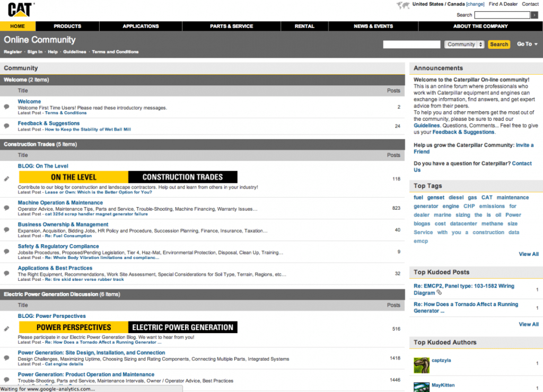Viewport: 543px width, 392px height.
Task: Click pencil icon beside BLOG: Power Perspectives
Action: click(6, 328)
